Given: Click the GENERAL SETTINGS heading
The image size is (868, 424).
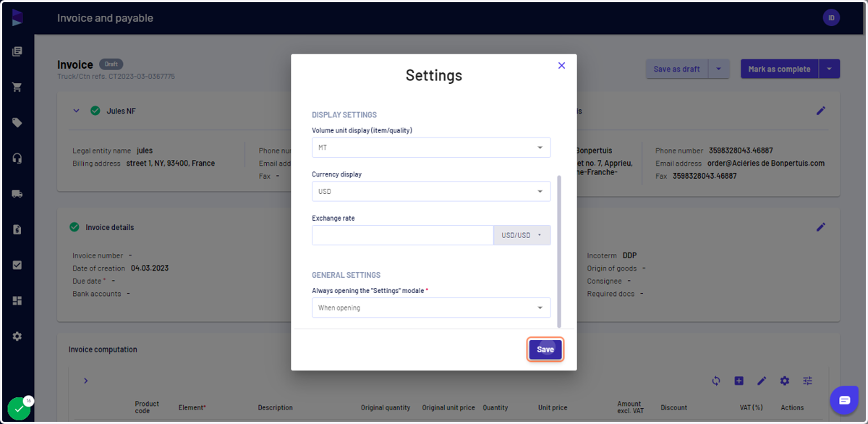Looking at the screenshot, I should coord(346,275).
